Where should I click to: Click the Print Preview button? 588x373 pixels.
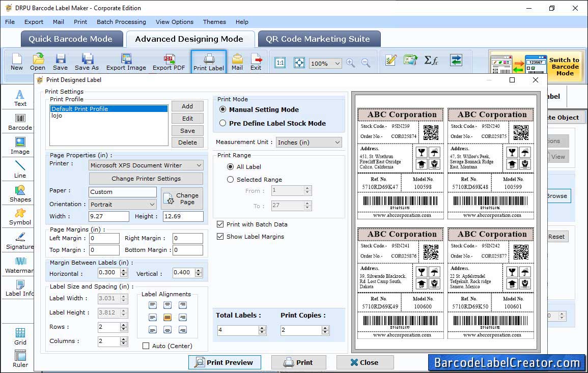pos(225,362)
